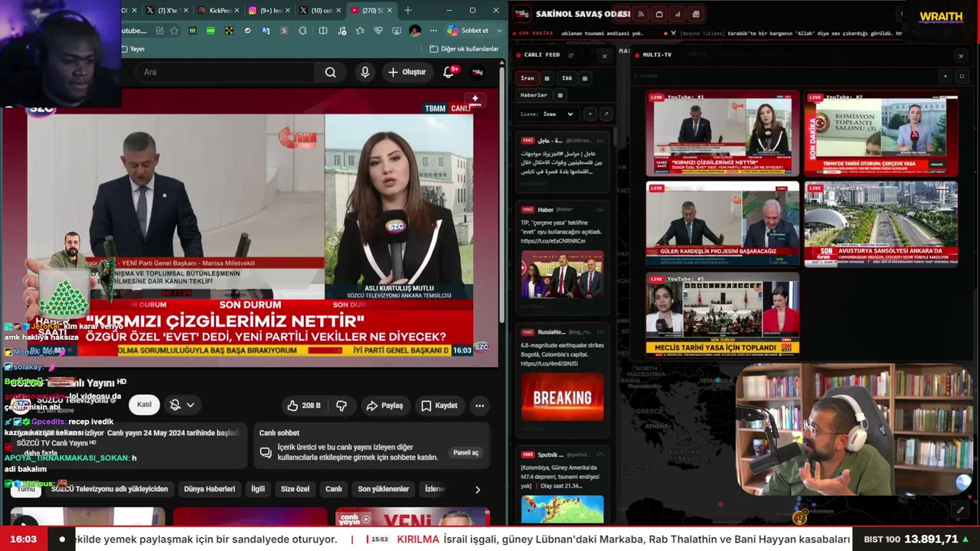Open the arrow link next to list dropdown

[x=606, y=114]
